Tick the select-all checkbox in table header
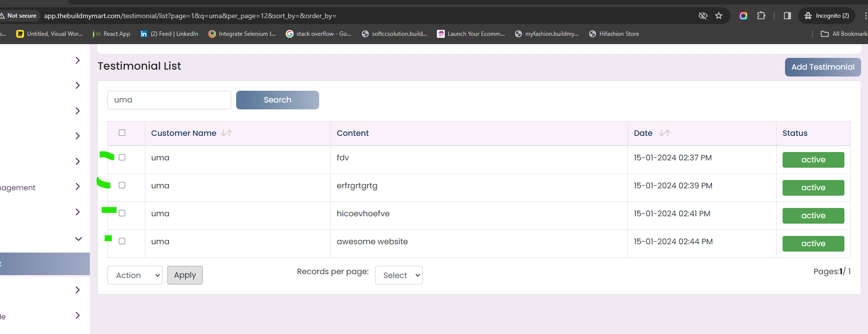The height and width of the screenshot is (334, 868). point(122,133)
